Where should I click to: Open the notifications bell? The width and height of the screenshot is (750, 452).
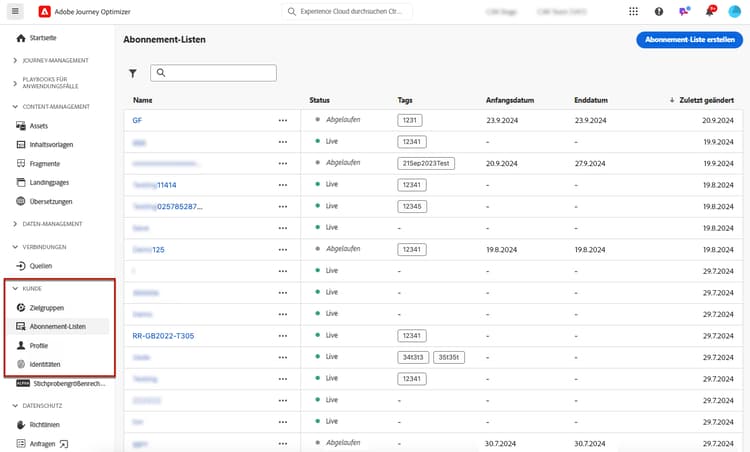pyautogui.click(x=711, y=12)
